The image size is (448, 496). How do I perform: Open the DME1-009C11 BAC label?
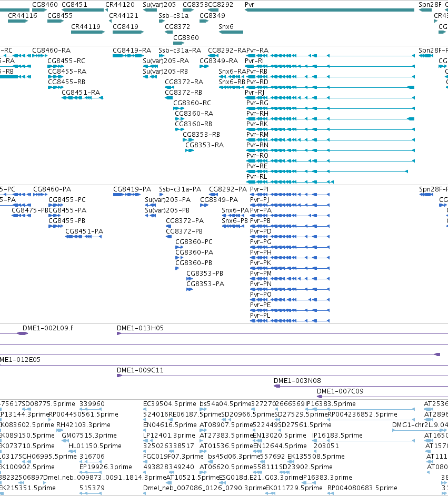[140, 370]
